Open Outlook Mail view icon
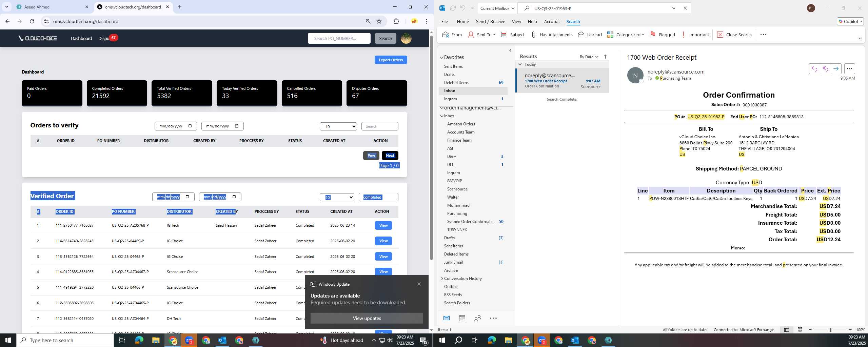 click(x=447, y=318)
